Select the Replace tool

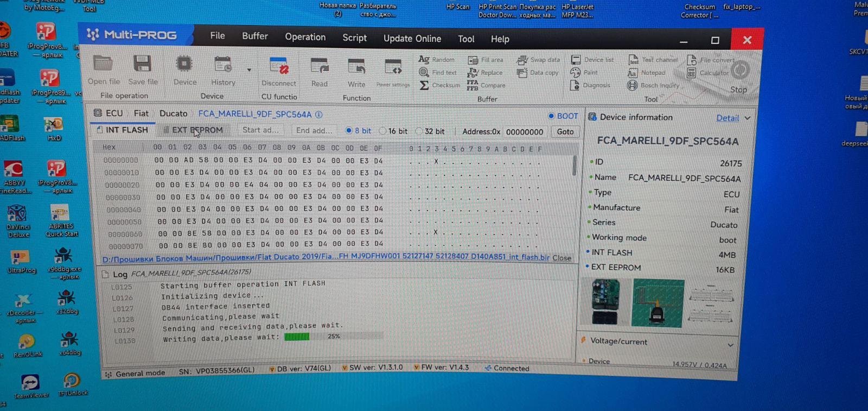point(485,72)
